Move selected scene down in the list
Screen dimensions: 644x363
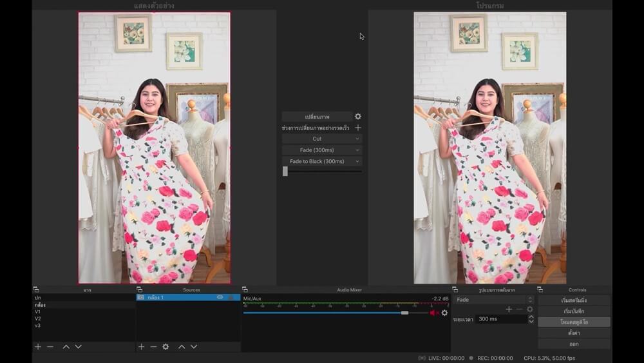(x=78, y=347)
